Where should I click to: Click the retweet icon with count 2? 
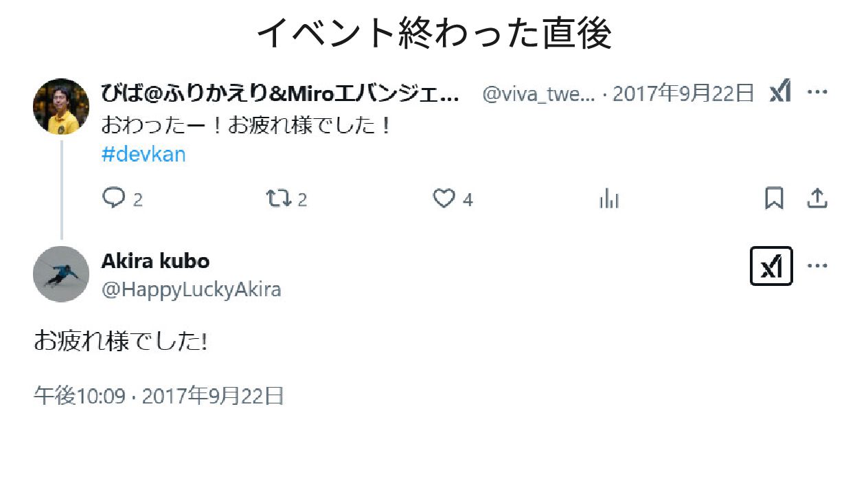pyautogui.click(x=278, y=199)
